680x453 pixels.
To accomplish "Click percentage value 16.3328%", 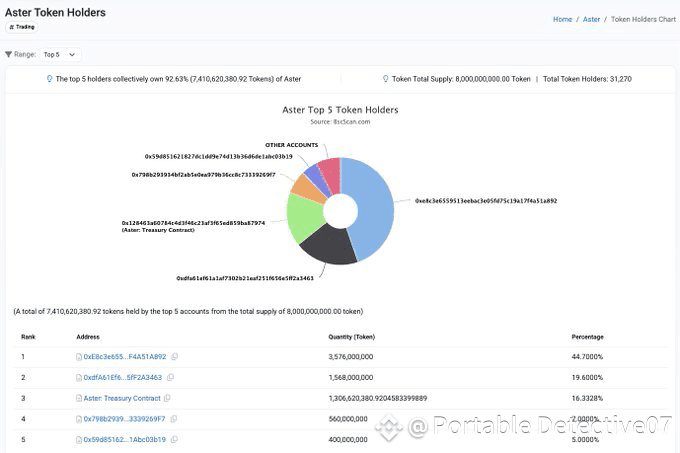I will pyautogui.click(x=587, y=398).
